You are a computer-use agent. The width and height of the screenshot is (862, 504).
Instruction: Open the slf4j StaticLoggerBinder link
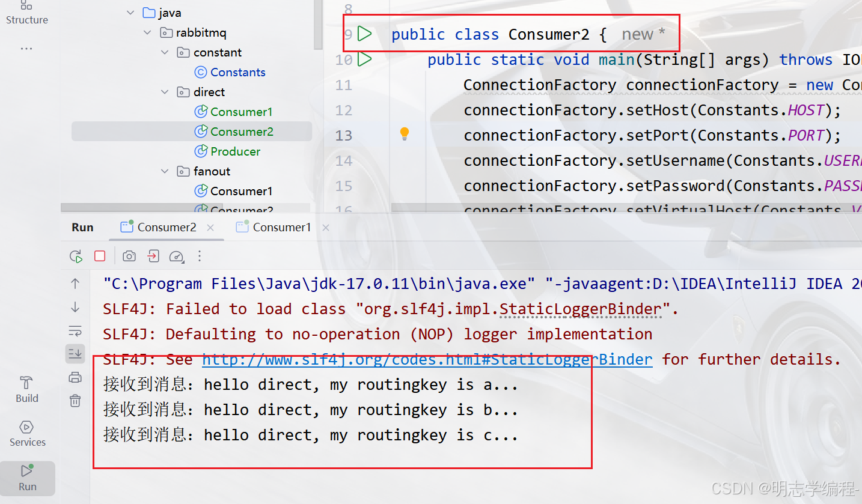(427, 359)
